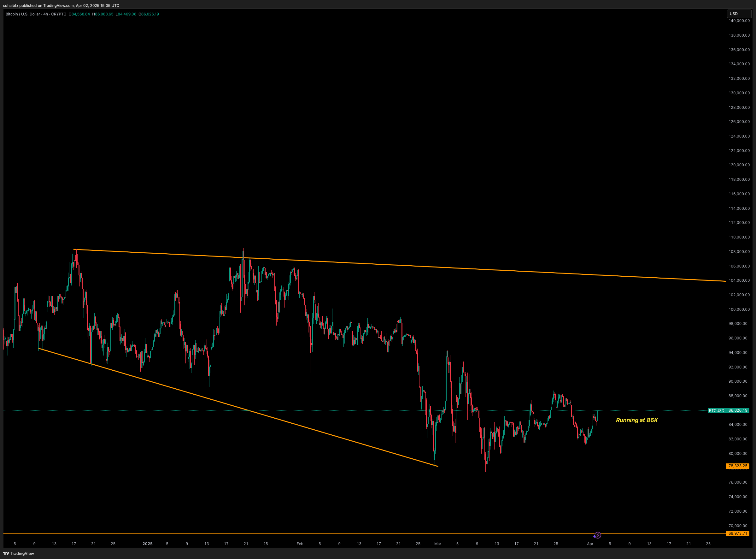
Task: Click the BTCUSD symbol tag on price axis
Action: 717,410
